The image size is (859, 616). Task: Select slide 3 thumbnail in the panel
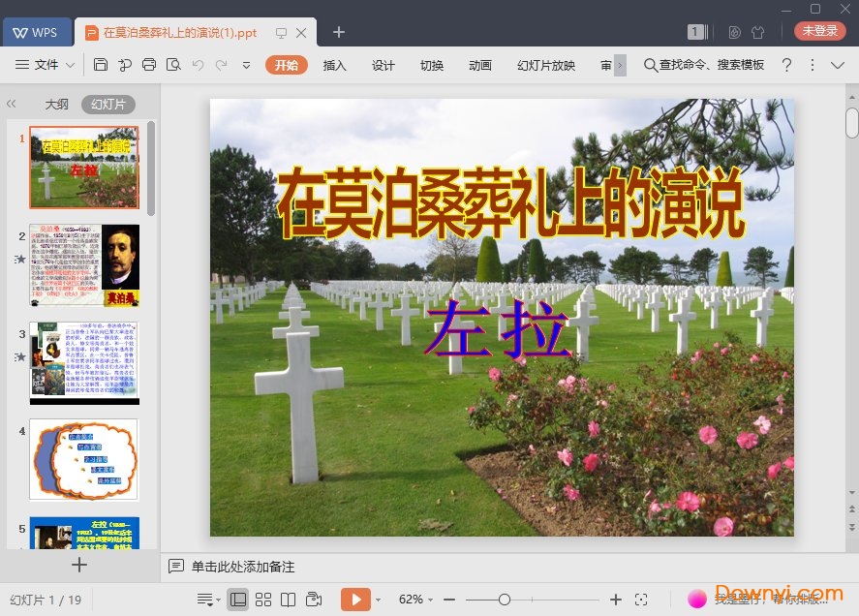[84, 361]
